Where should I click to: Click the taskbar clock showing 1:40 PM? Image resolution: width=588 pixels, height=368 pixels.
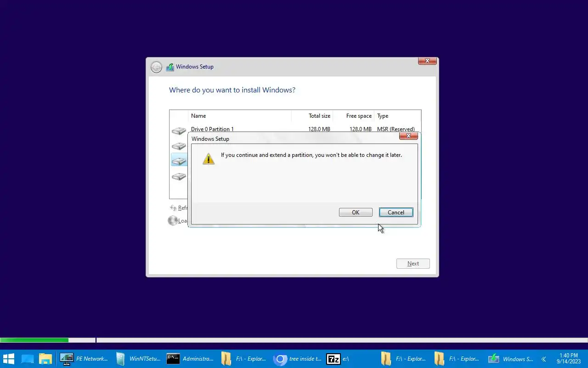tap(569, 359)
